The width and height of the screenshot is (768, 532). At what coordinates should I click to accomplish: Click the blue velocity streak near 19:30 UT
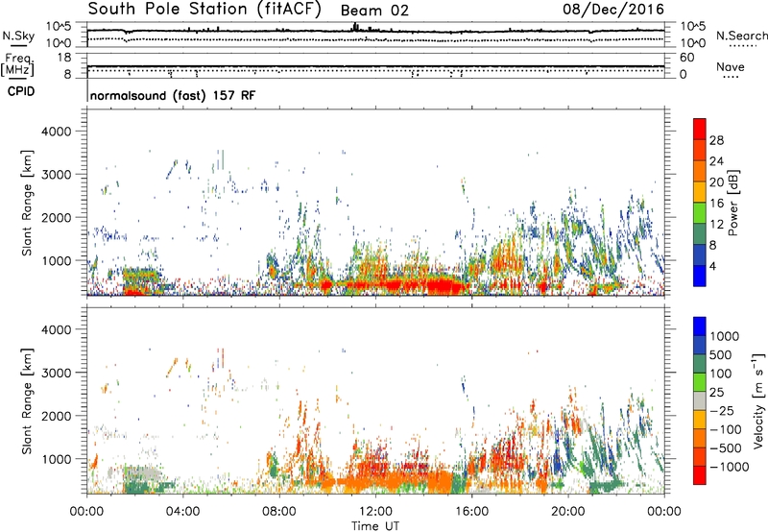(x=558, y=461)
